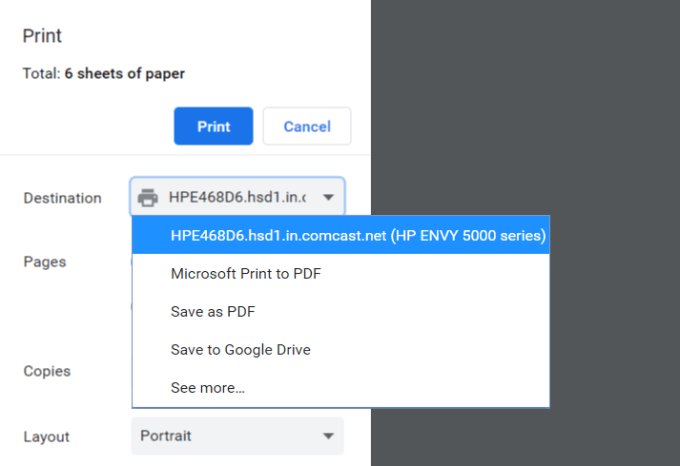Click the Layout dropdown arrow
Viewport: 680px width, 466px height.
click(x=328, y=436)
